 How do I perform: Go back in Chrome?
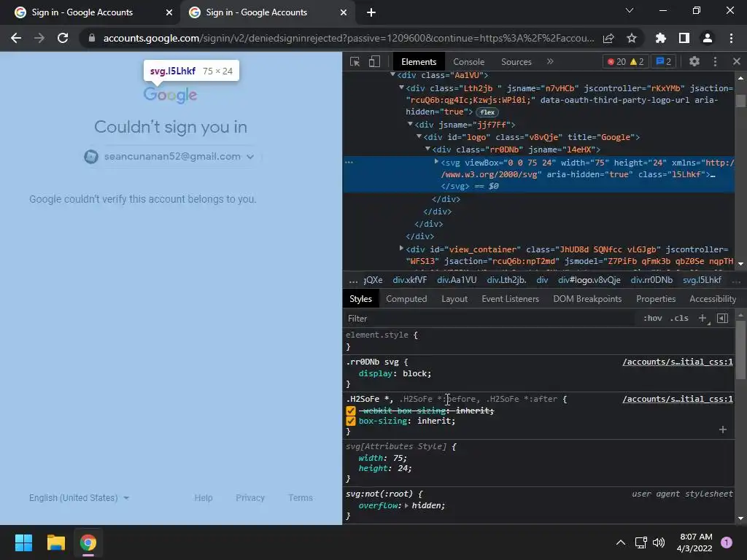point(16,38)
